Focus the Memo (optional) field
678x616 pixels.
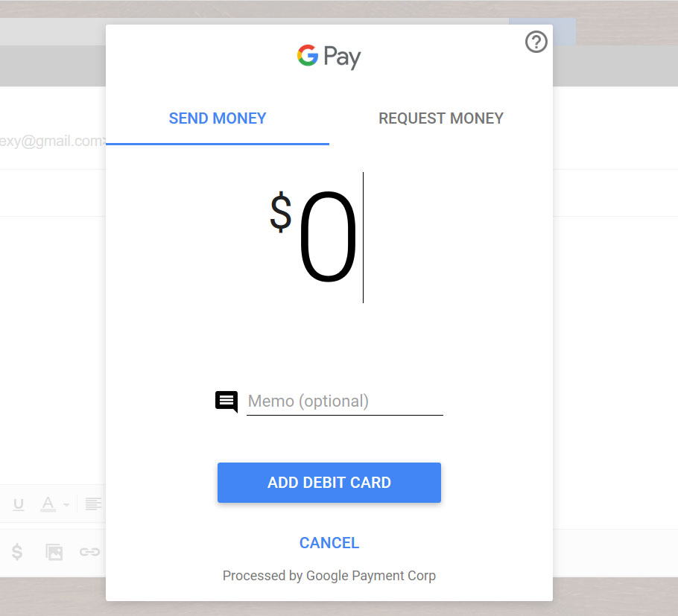[345, 401]
